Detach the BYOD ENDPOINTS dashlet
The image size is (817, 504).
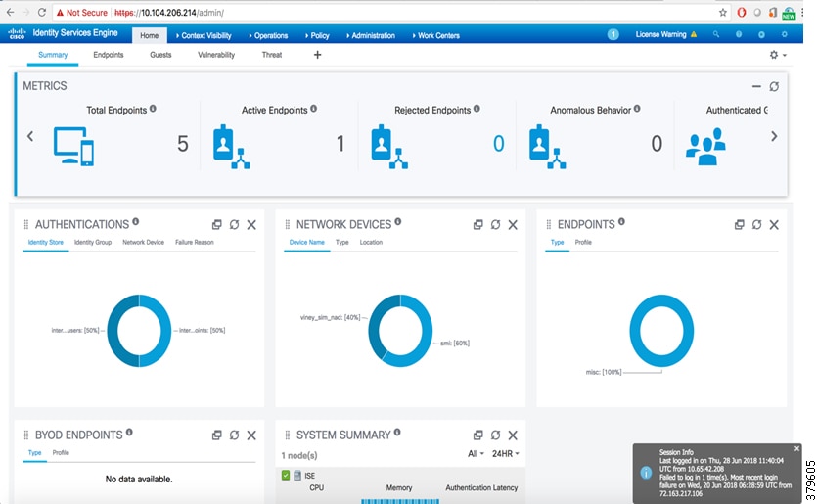tap(217, 435)
